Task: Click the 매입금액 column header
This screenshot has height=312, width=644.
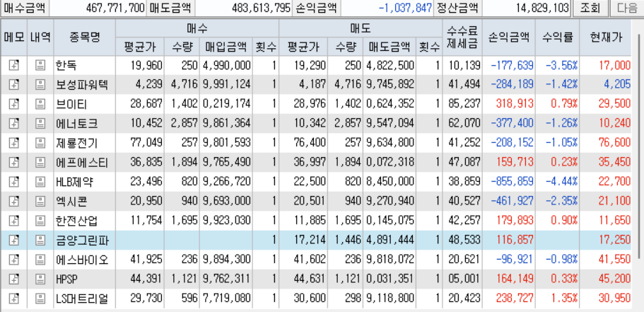Action: [226, 47]
